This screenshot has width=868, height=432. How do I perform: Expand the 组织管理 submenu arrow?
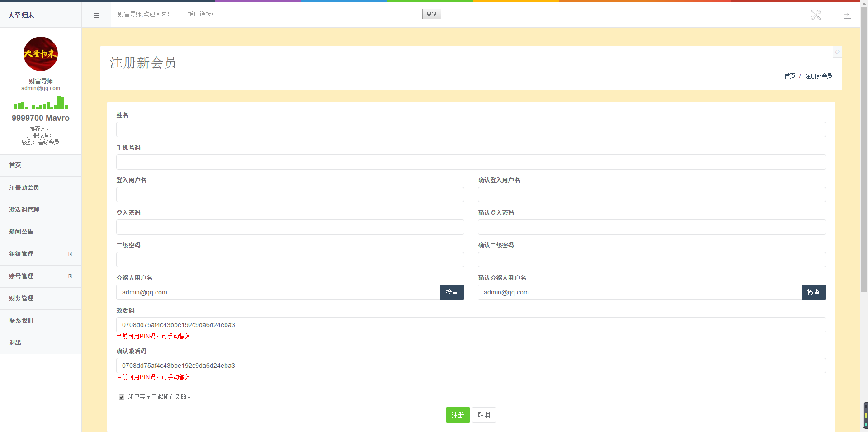point(70,254)
